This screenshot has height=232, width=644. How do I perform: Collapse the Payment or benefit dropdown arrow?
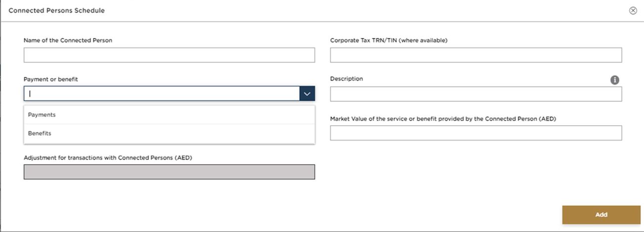[x=307, y=94]
